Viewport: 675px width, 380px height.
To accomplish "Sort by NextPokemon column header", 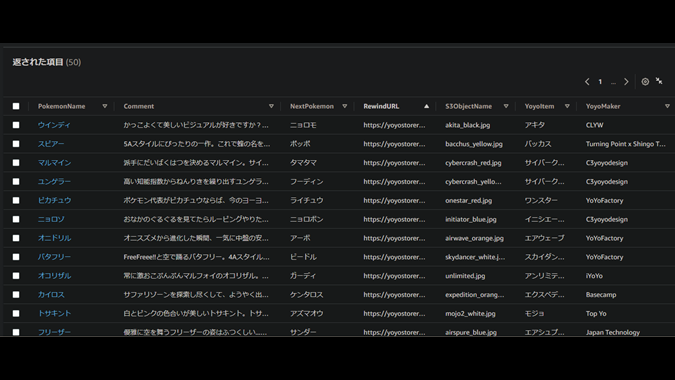I will pyautogui.click(x=312, y=106).
